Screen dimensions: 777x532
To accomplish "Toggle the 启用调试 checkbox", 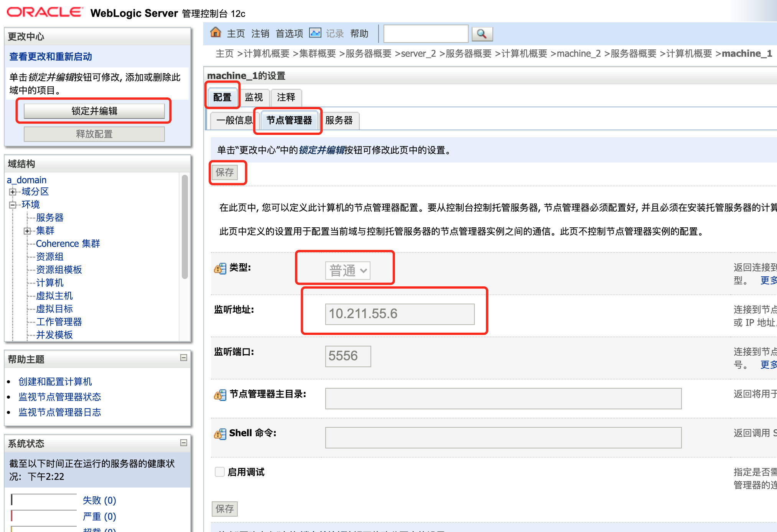I will (x=220, y=472).
